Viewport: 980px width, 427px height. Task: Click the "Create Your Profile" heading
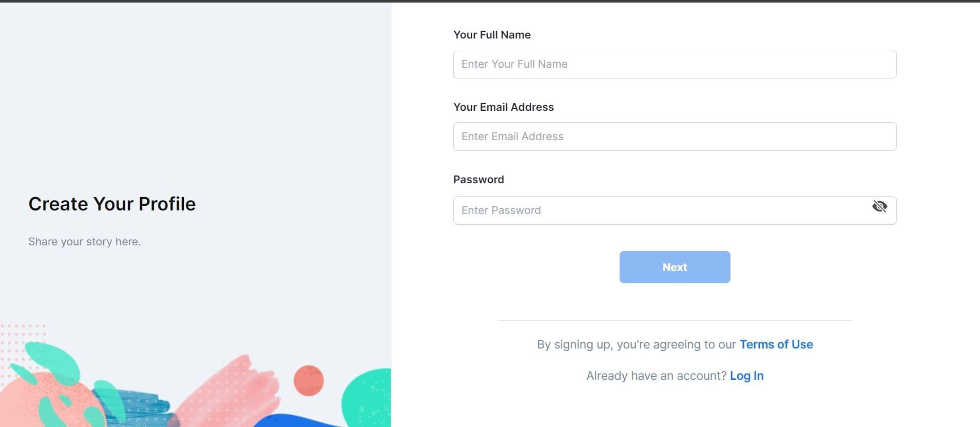[112, 204]
